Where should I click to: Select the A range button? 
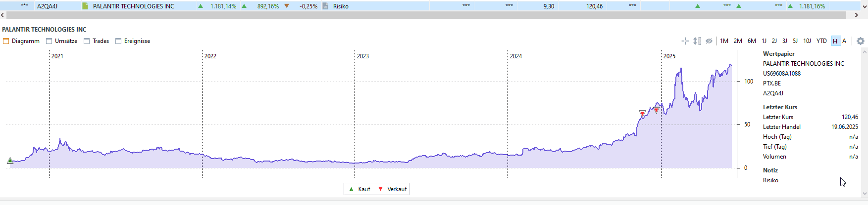[844, 41]
